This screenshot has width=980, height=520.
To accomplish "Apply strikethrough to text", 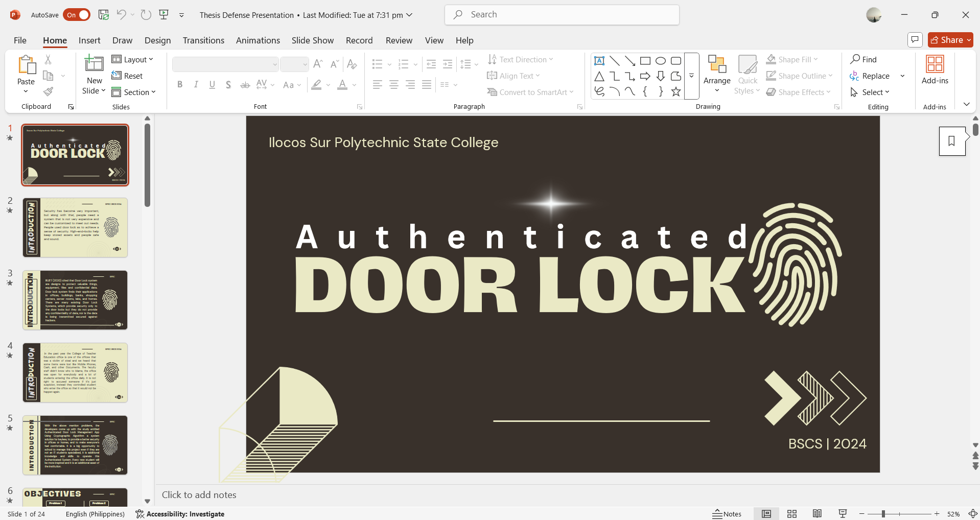I will (x=245, y=85).
